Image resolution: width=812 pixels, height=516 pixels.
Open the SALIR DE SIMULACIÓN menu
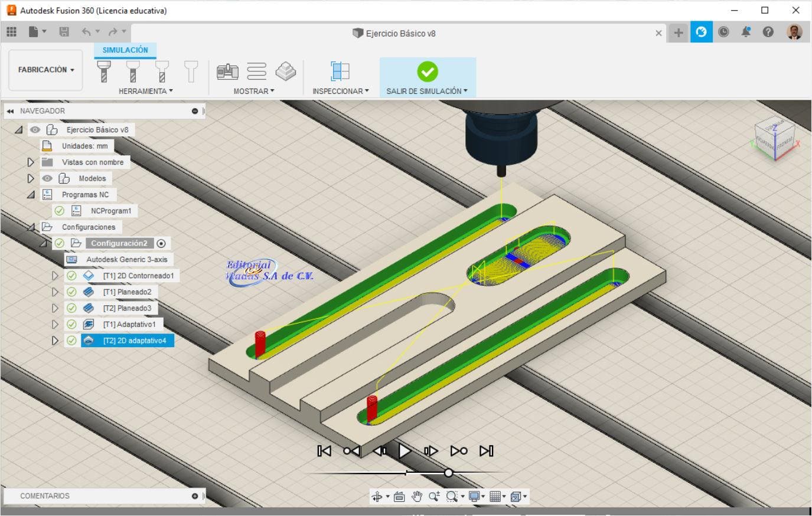point(427,91)
